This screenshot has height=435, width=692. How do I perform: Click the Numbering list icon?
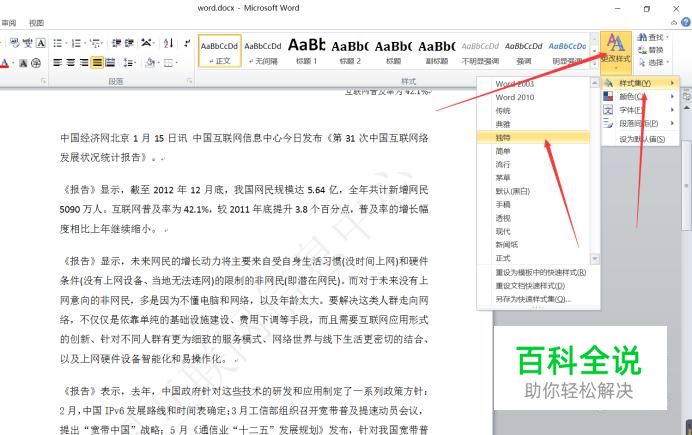point(76,43)
